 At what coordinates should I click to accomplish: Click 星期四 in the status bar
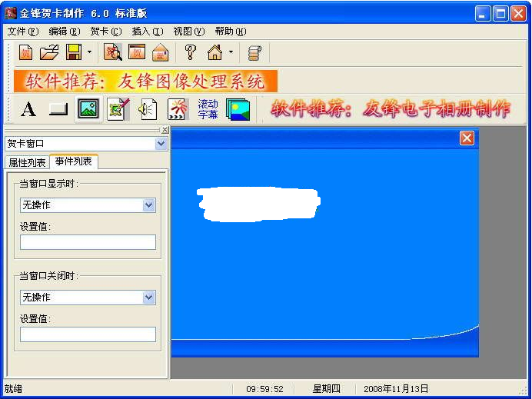(326, 389)
